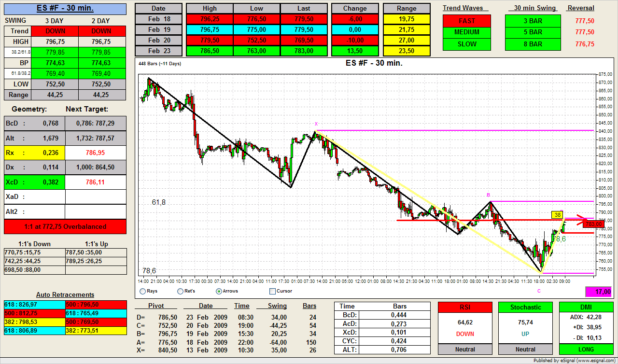The height and width of the screenshot is (364, 618).
Task: Click the red FAST trend wave box
Action: point(466,21)
